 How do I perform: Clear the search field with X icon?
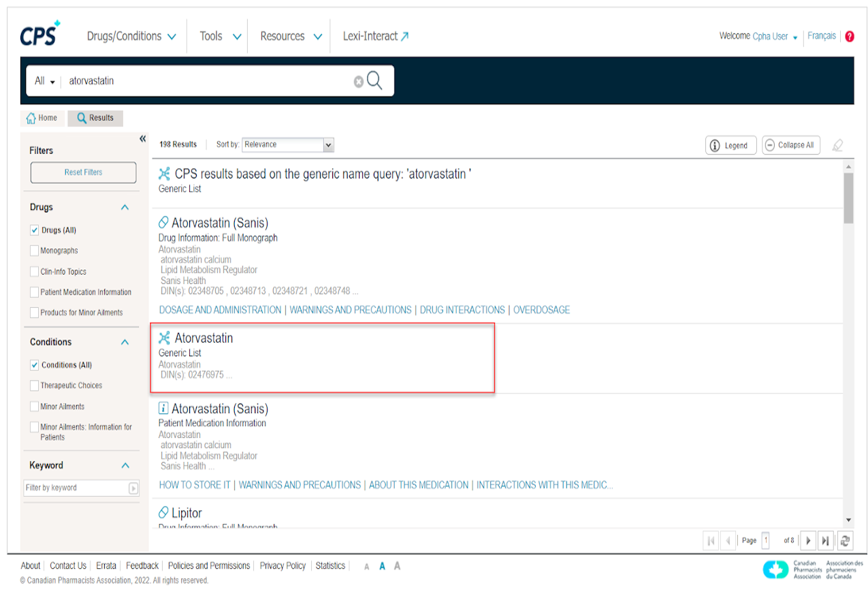(358, 82)
